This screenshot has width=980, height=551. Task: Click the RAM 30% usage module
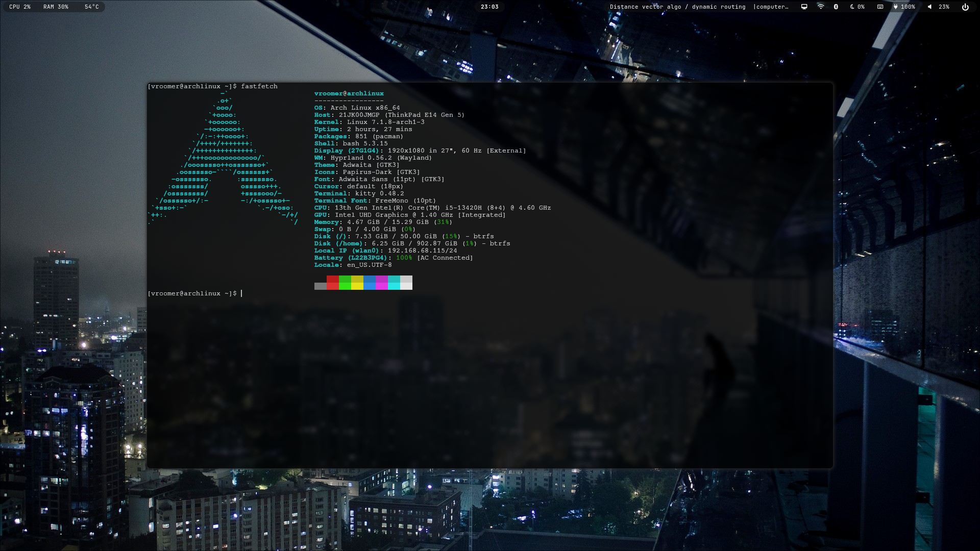click(x=56, y=7)
